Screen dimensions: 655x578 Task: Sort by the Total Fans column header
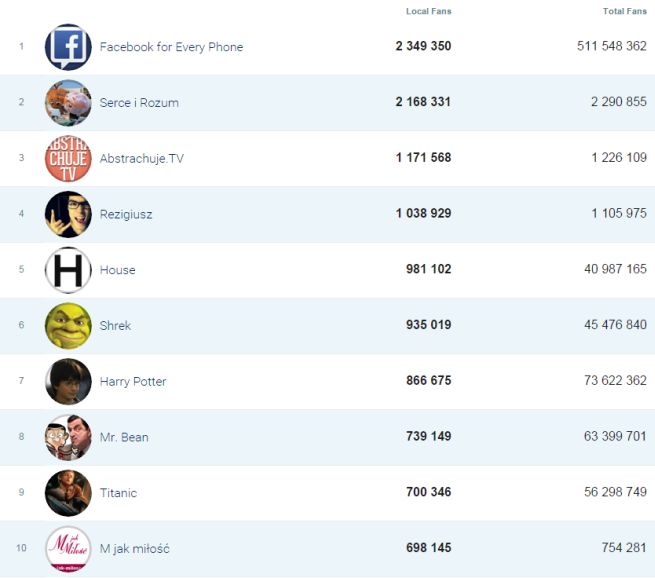pos(624,11)
